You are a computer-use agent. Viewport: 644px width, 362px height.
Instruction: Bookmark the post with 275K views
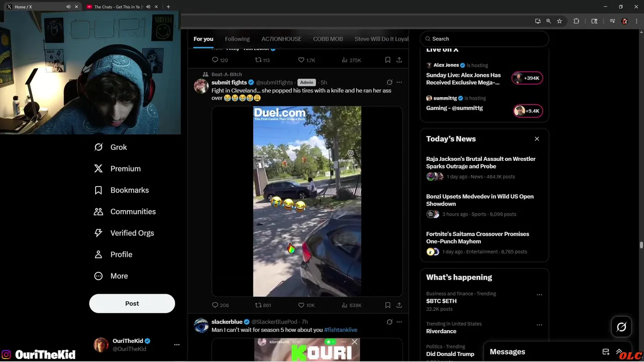pos(387,60)
